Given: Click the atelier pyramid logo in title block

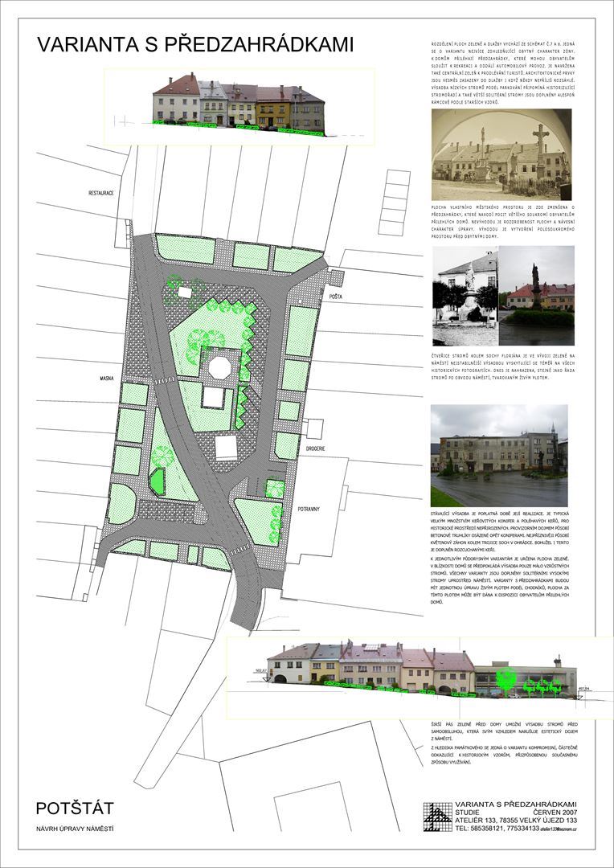Looking at the screenshot, I should pyautogui.click(x=438, y=816).
